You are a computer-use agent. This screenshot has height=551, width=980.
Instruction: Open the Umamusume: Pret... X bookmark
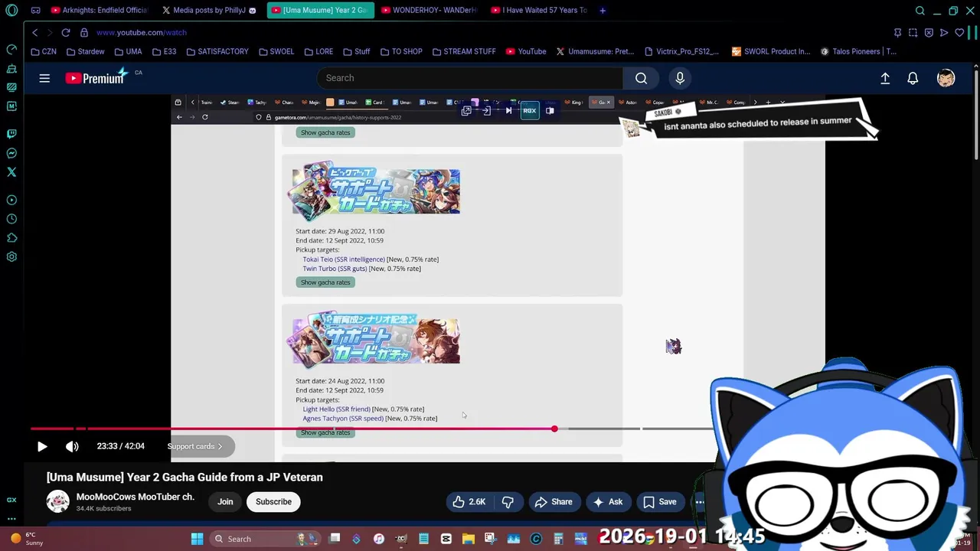[595, 51]
